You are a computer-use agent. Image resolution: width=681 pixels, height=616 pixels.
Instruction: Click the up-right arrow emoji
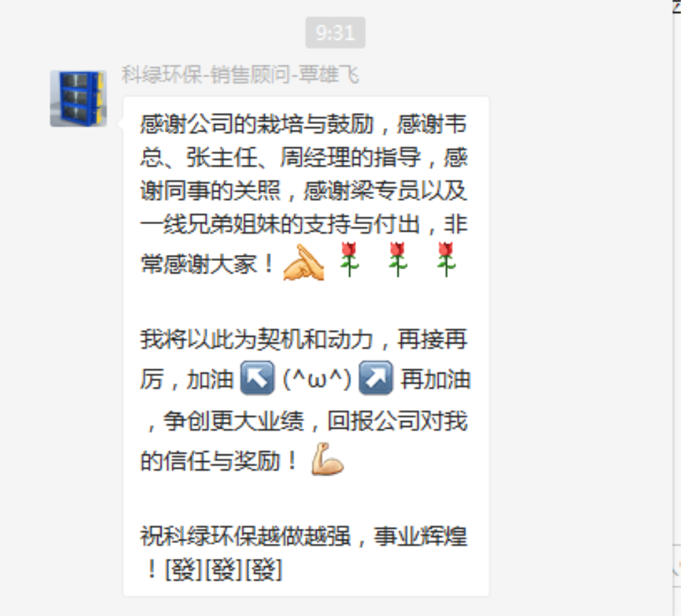(376, 378)
